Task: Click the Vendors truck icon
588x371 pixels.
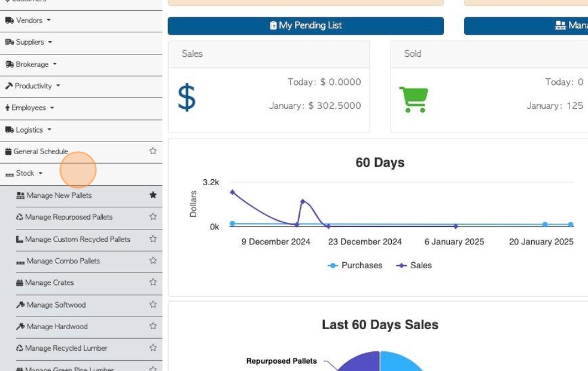Action: [10, 20]
